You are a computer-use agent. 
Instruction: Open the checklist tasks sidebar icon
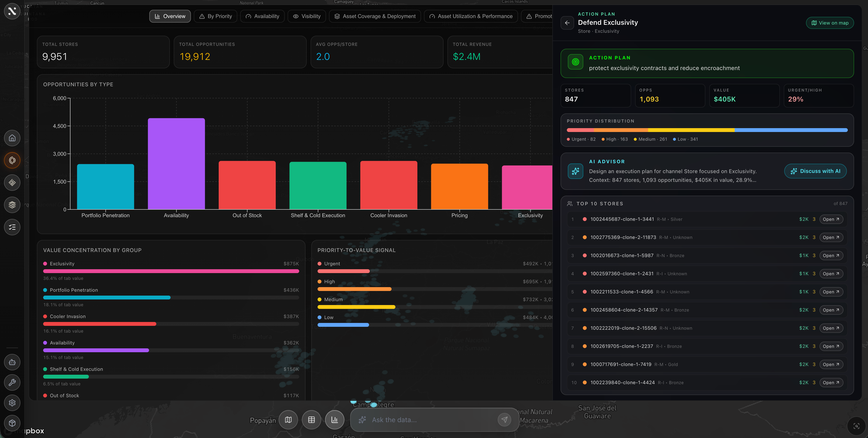point(12,227)
